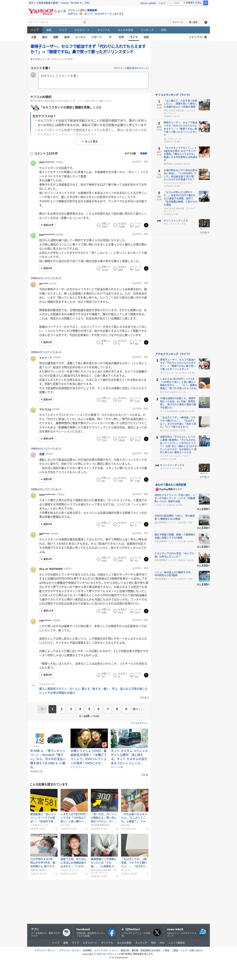Viewport: 237px width, 980px height.
Task: Share tan******** comment on X
Action: [146, 269]
